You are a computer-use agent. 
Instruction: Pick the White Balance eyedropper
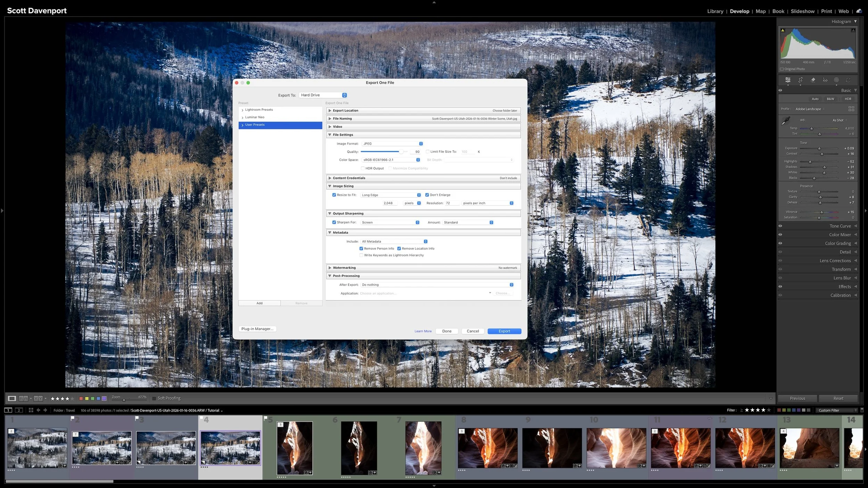point(786,121)
